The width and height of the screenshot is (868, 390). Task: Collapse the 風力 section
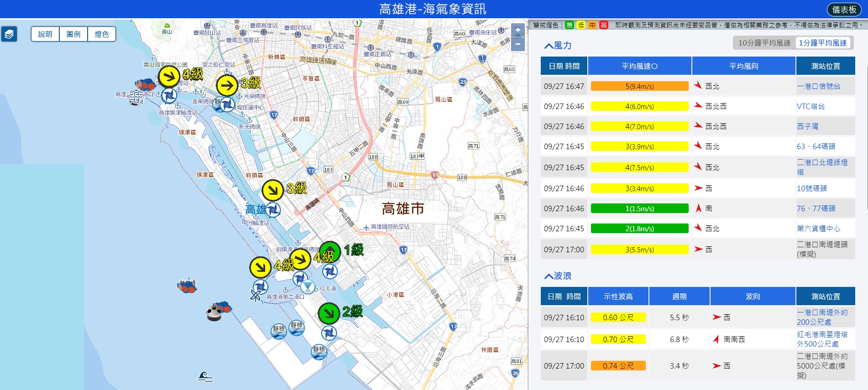pyautogui.click(x=558, y=46)
